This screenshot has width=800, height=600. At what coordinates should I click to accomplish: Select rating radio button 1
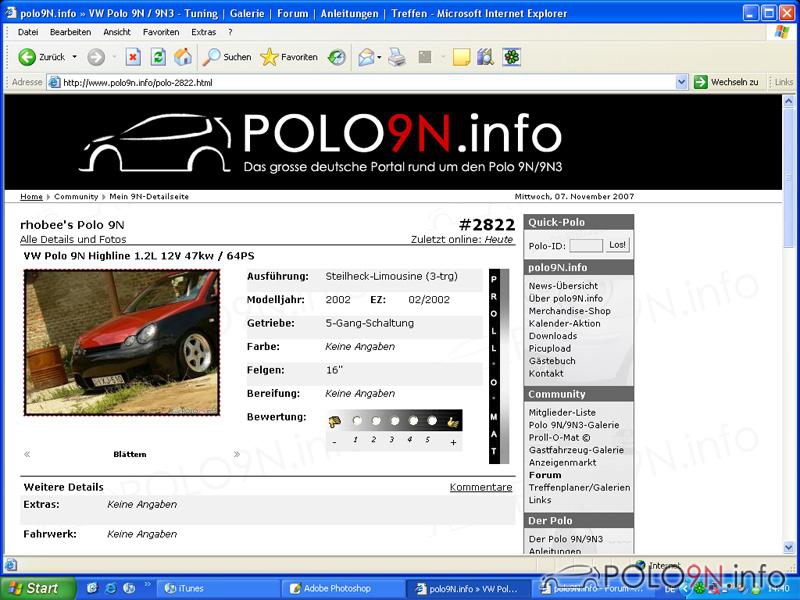coord(356,421)
